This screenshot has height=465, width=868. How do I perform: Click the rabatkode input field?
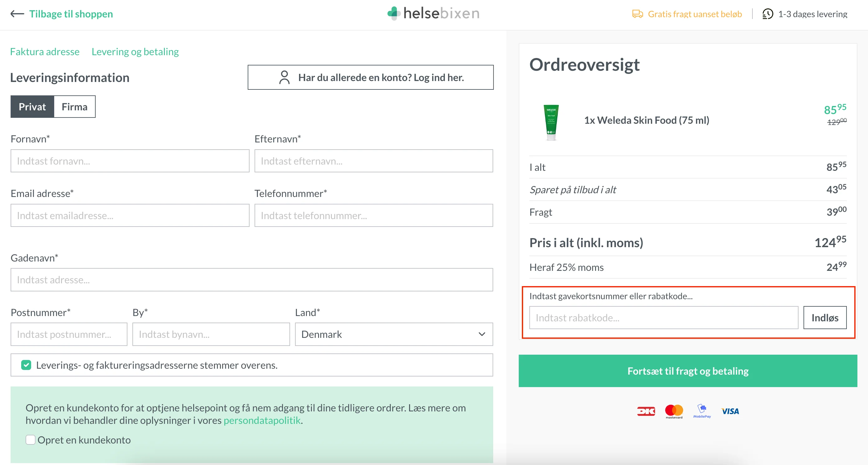tap(664, 317)
